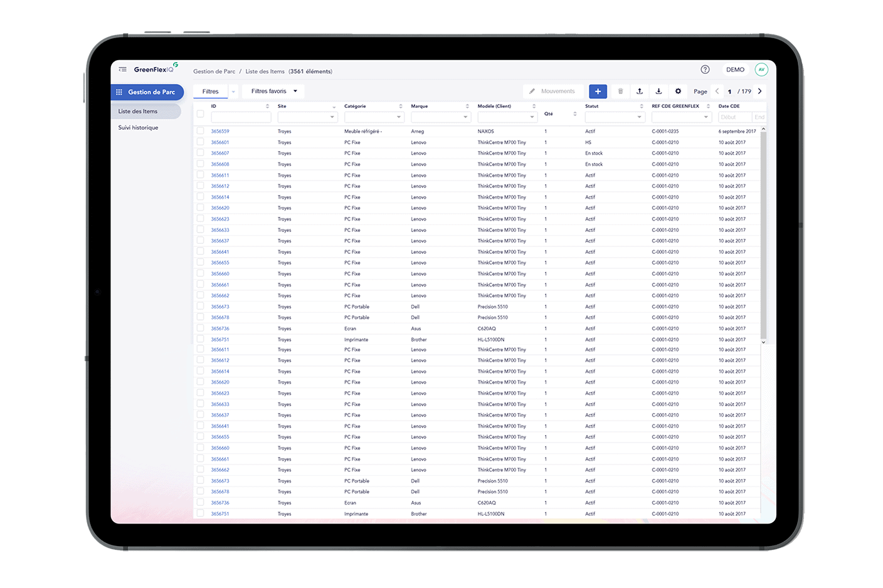Sort by the Qté column arrows
Image resolution: width=883 pixels, height=588 pixels.
[x=574, y=114]
